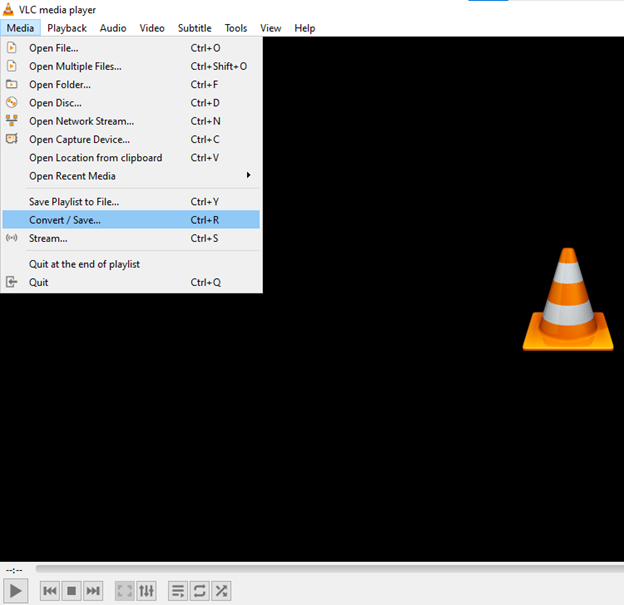The height and width of the screenshot is (605, 624).
Task: Open the View menu
Action: [271, 28]
